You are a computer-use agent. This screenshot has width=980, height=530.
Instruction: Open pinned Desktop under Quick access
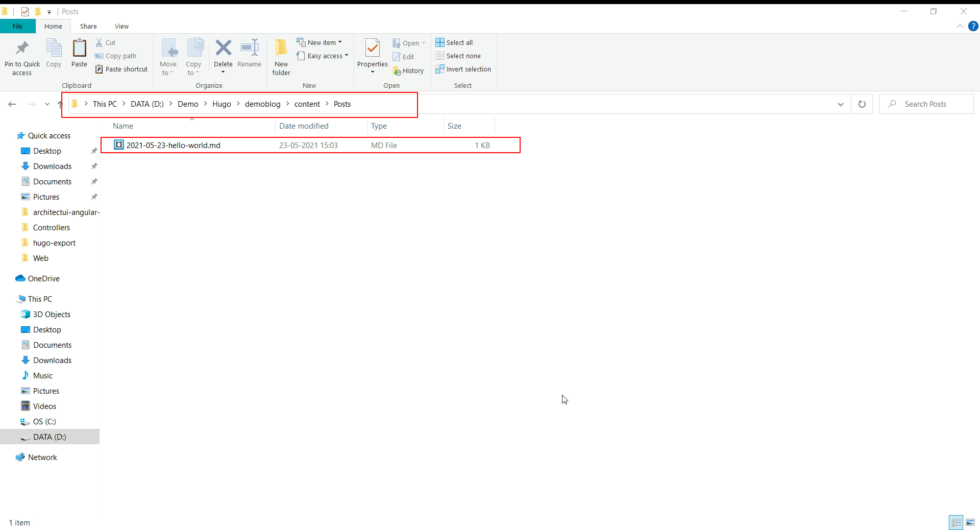47,151
